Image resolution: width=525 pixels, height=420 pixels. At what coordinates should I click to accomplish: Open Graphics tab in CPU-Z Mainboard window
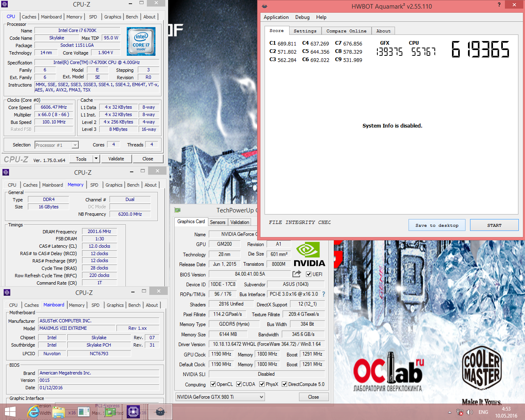tap(115, 305)
